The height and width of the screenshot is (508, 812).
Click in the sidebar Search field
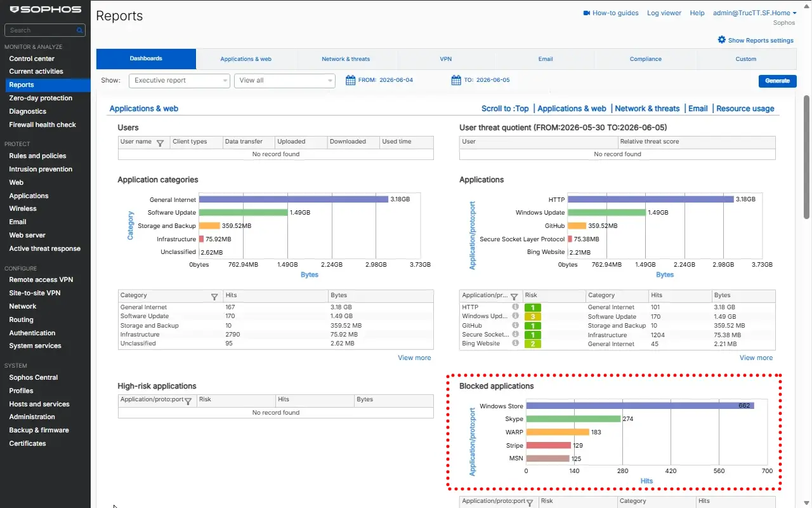41,30
